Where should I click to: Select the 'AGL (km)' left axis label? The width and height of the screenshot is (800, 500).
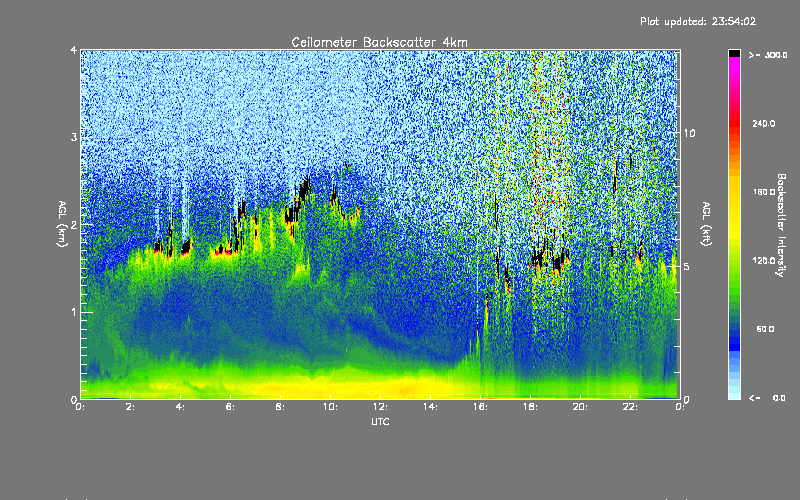pyautogui.click(x=62, y=224)
